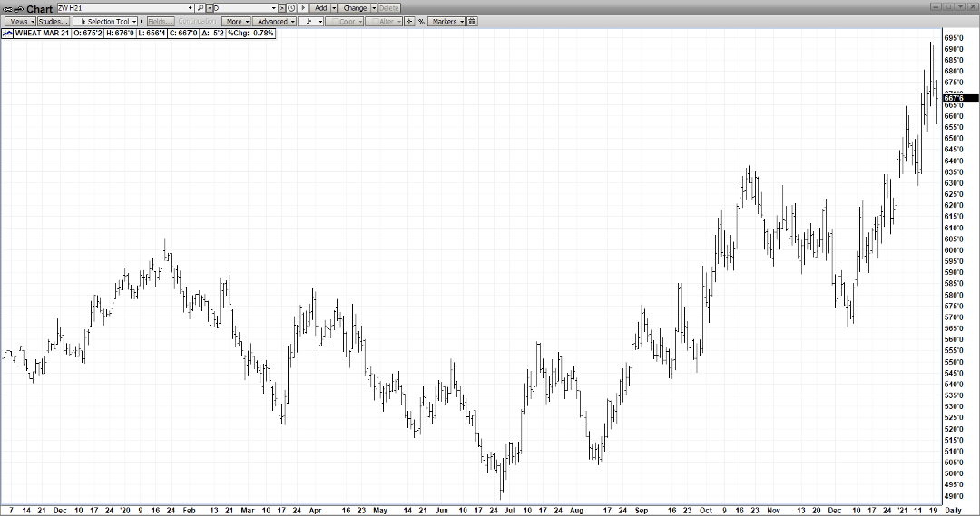
Task: Click the current price marker 667'6
Action: click(x=959, y=98)
